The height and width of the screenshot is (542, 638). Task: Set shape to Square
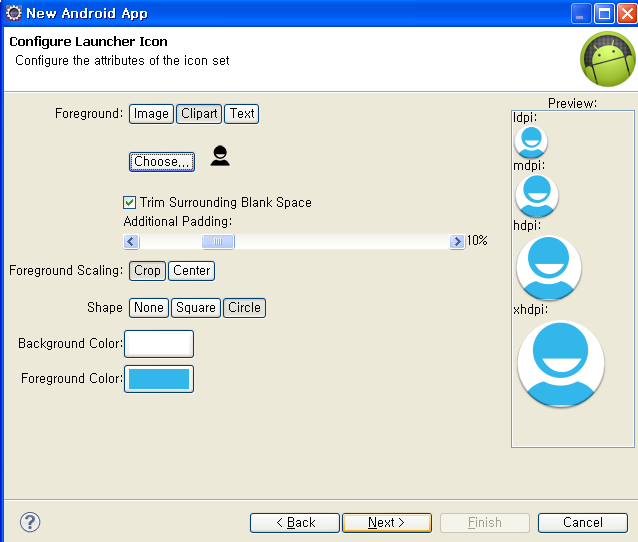click(196, 308)
